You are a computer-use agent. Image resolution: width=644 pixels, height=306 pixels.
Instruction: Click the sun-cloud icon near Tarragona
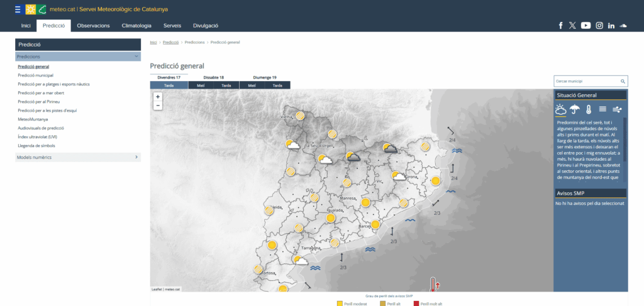[301, 260]
